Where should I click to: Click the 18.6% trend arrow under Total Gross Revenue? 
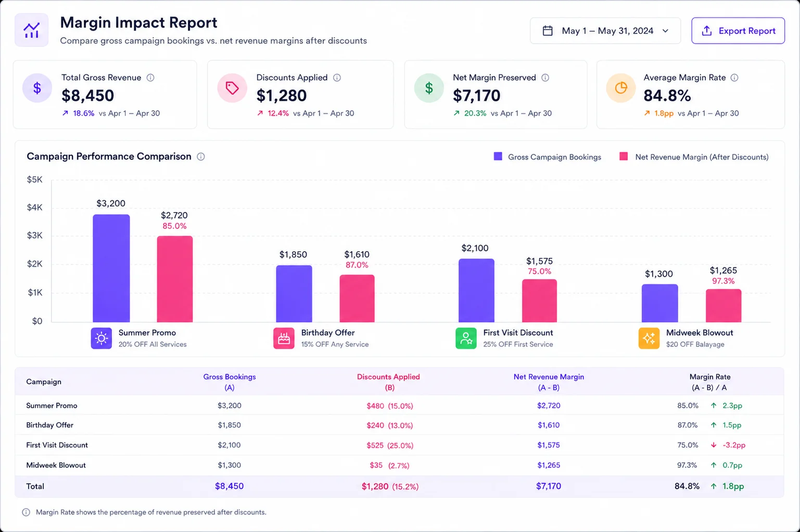pos(65,113)
